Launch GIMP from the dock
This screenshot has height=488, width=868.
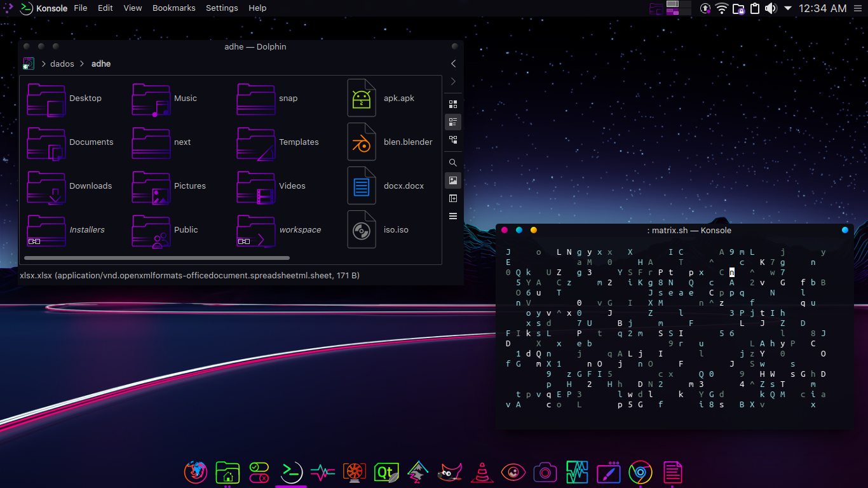tap(450, 473)
